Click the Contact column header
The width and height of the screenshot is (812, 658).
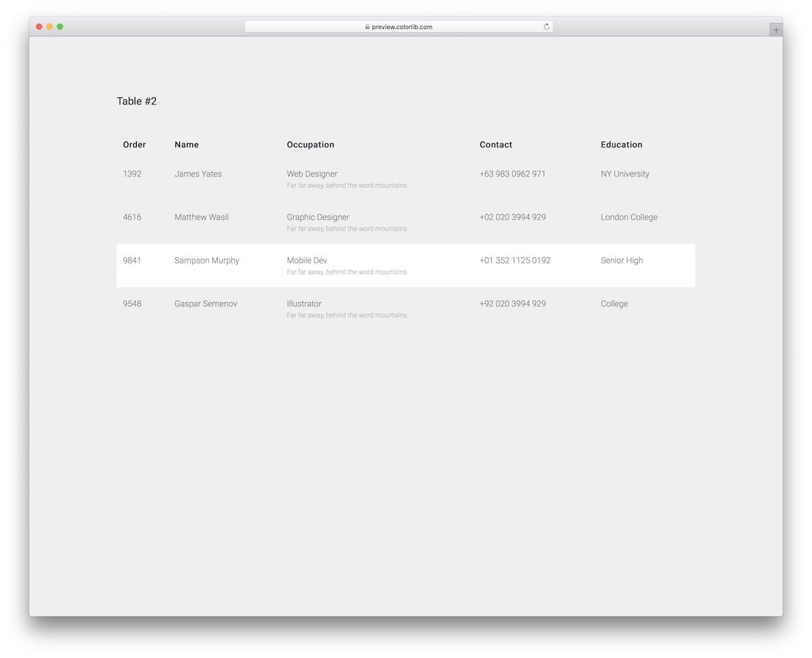point(496,145)
